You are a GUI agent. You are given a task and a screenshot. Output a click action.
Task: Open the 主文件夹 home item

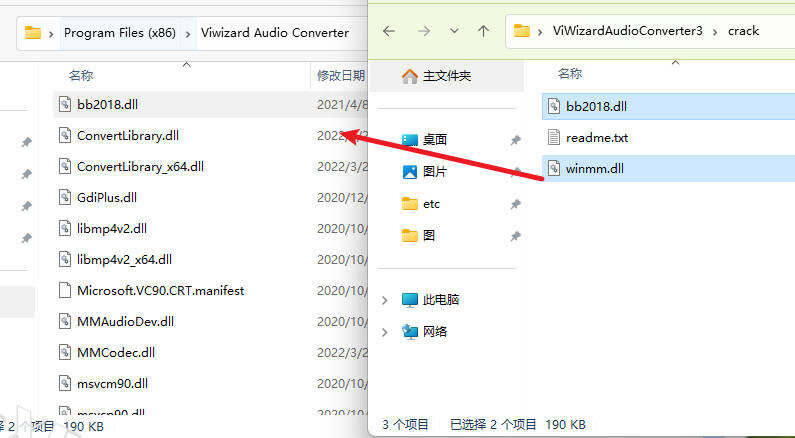click(446, 76)
